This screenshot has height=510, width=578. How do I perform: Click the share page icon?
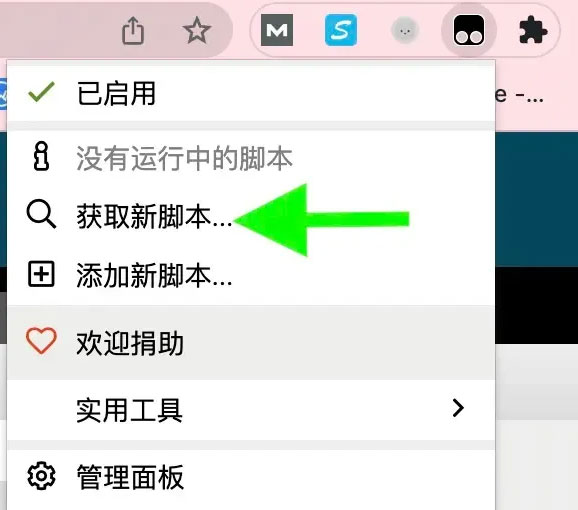click(x=133, y=31)
